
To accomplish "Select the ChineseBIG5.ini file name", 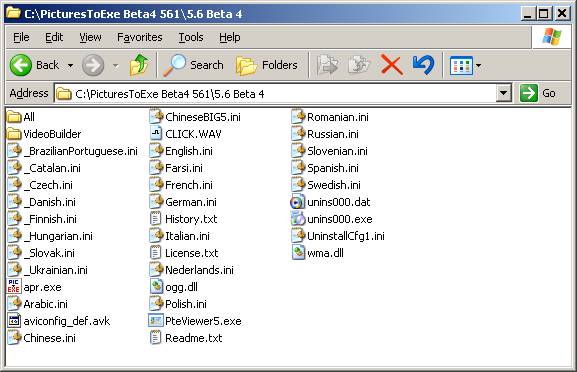I will point(203,117).
